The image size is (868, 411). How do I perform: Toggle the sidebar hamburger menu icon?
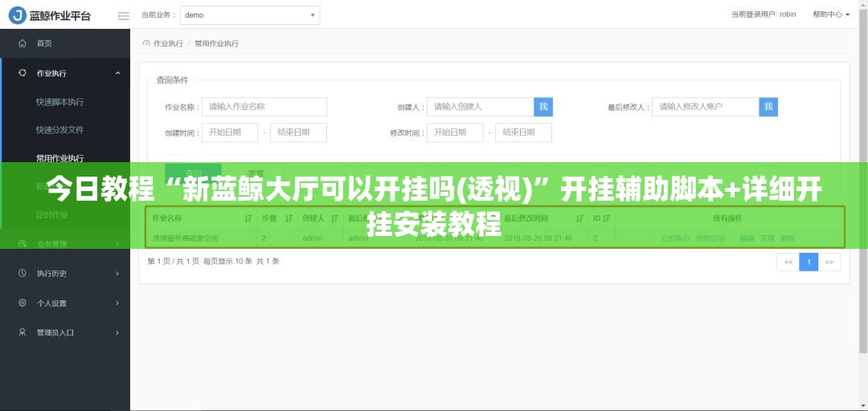(124, 15)
